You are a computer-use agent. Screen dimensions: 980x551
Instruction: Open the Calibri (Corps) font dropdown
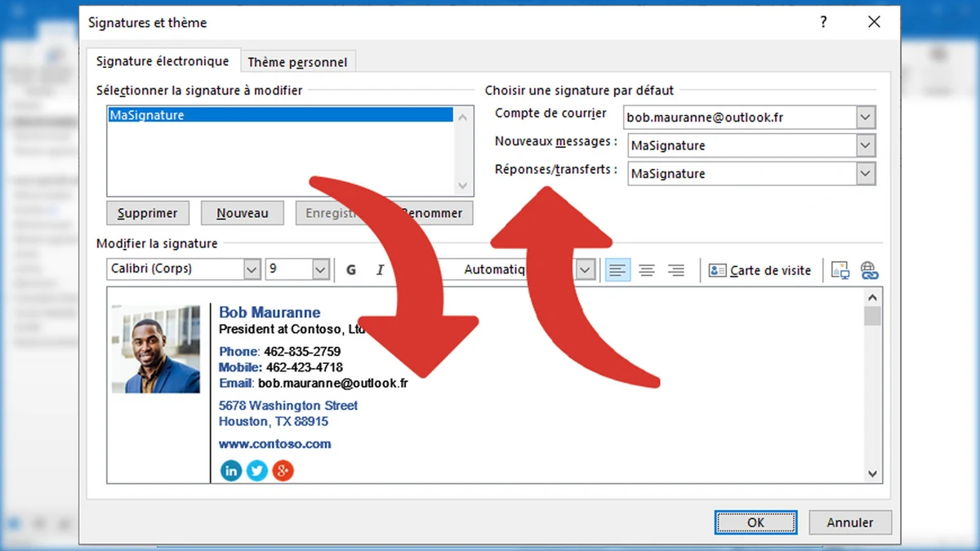point(252,269)
